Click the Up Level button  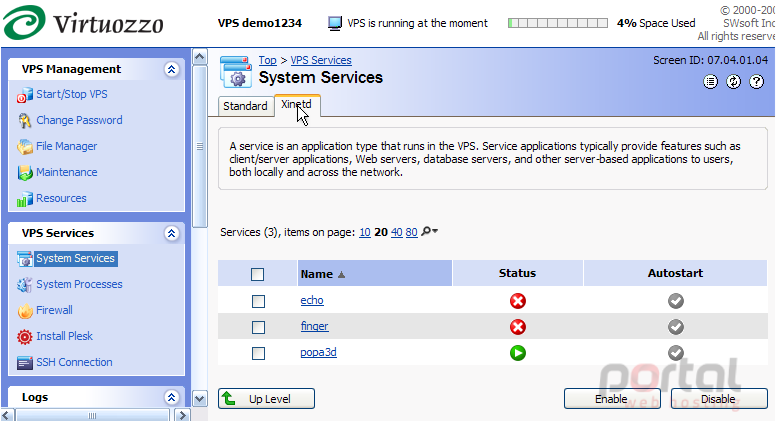pos(266,399)
